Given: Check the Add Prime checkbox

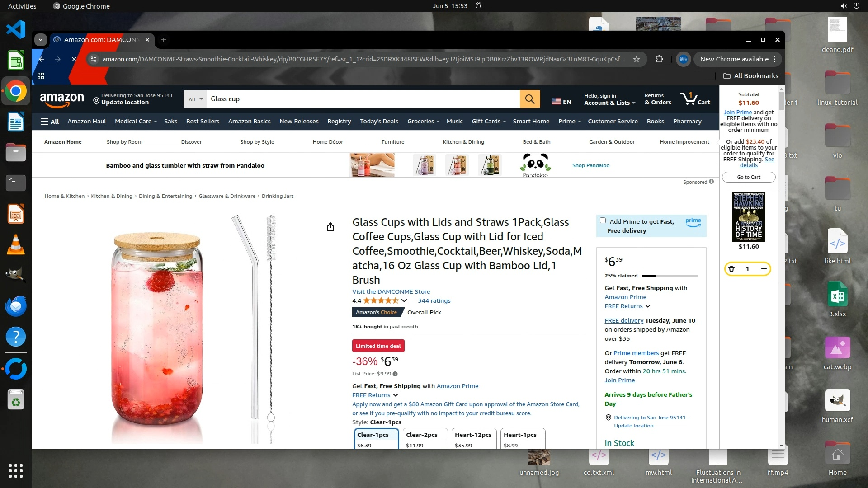Looking at the screenshot, I should point(603,221).
